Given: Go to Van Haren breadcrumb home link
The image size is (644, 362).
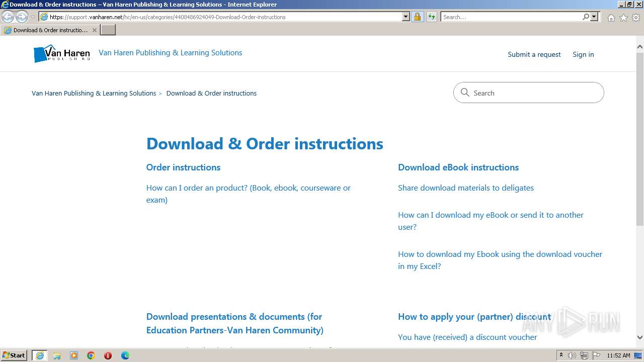Looking at the screenshot, I should [94, 93].
